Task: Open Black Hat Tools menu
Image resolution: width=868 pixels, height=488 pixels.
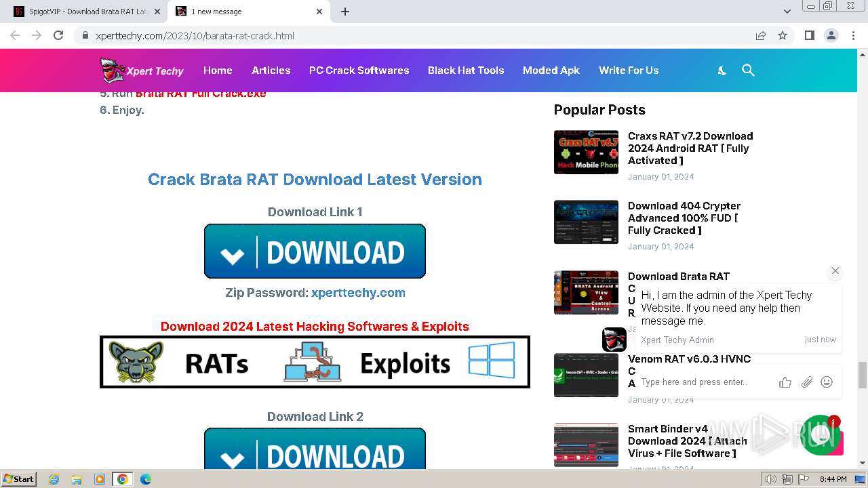Action: [x=466, y=70]
